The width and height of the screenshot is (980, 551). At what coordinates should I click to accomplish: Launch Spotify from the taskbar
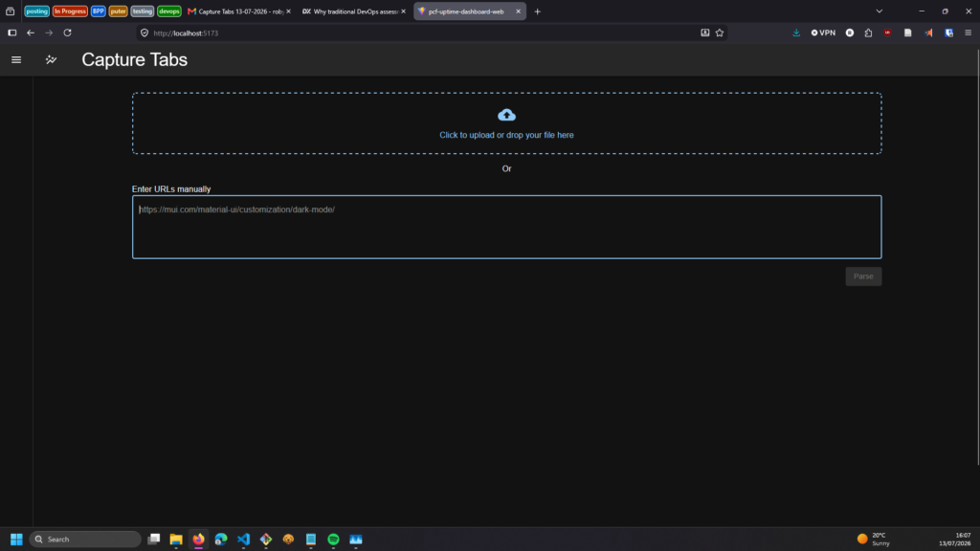[333, 540]
